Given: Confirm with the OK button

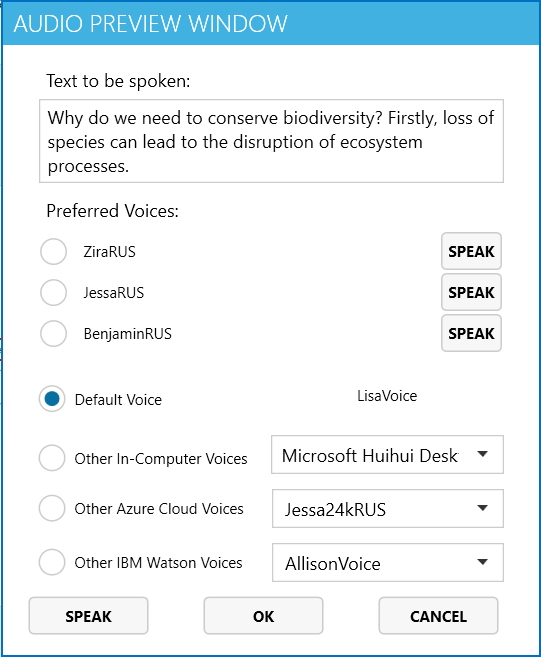Looking at the screenshot, I should point(263,616).
